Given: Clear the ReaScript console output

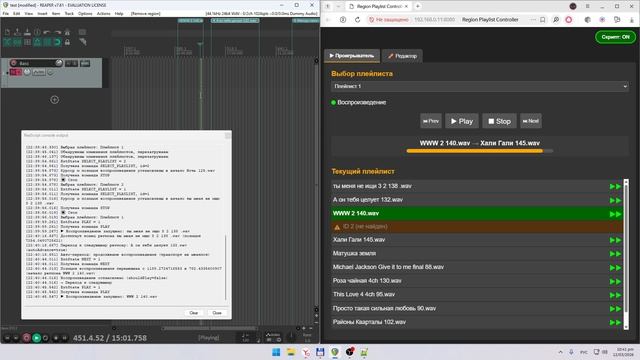Looking at the screenshot, I should (193, 313).
